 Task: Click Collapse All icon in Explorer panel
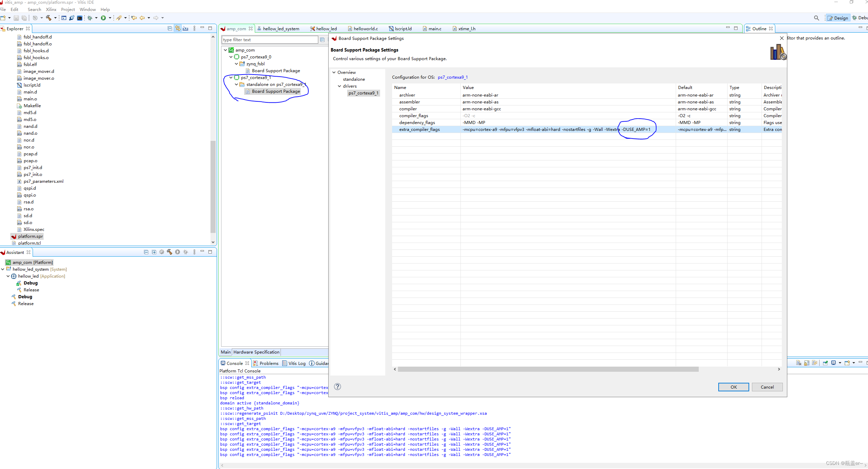coord(170,29)
